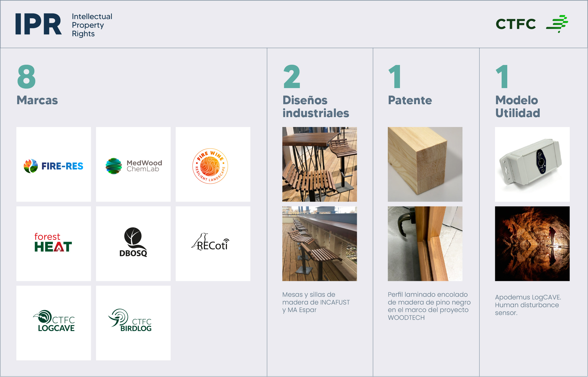Open the wooden table and stools photo
The height and width of the screenshot is (377, 588).
click(x=319, y=164)
